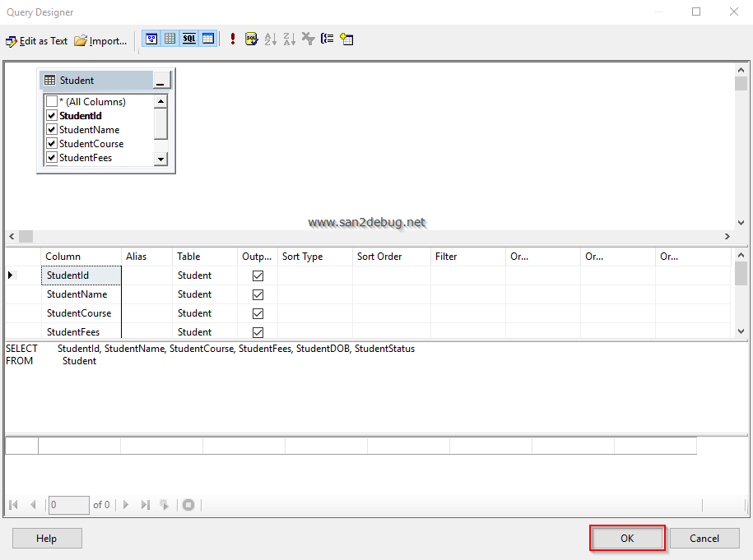Screen dimensions: 753x560
Task: Collapse the Student table box
Action: pos(161,81)
